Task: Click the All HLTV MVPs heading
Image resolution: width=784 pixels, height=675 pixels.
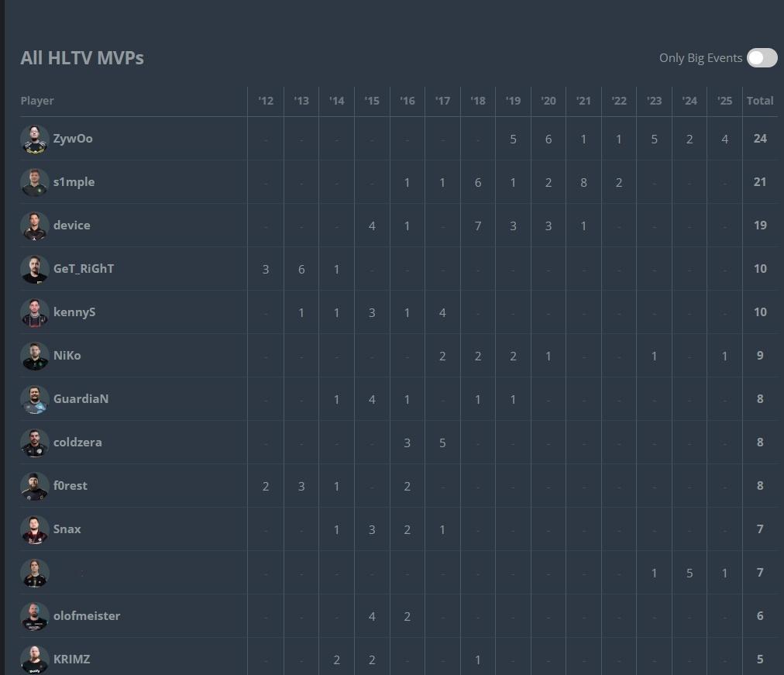Action: (82, 58)
